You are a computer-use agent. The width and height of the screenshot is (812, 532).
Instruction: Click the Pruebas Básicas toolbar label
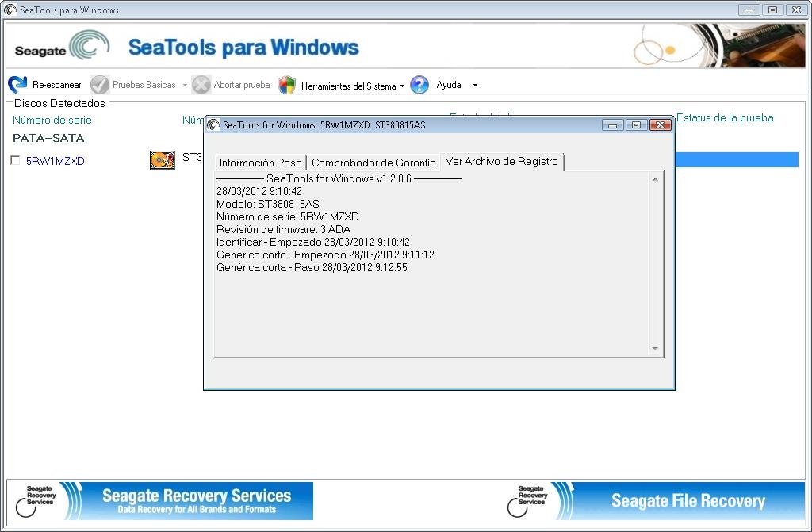[144, 85]
